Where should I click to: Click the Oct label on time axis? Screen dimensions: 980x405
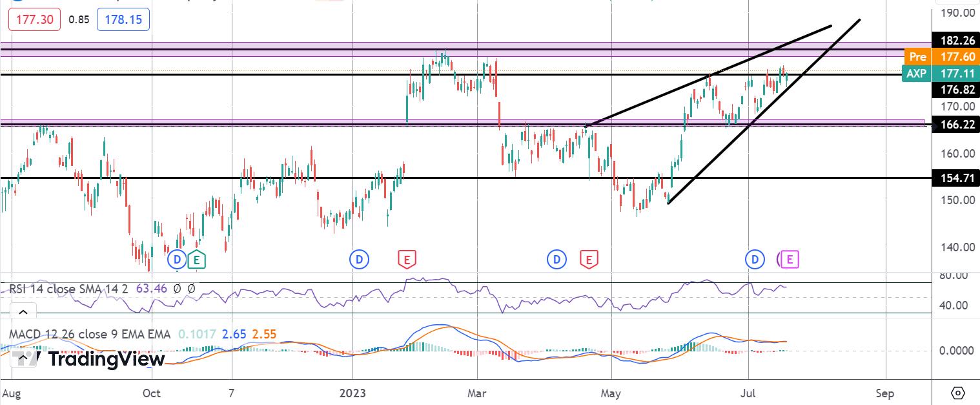(x=151, y=392)
